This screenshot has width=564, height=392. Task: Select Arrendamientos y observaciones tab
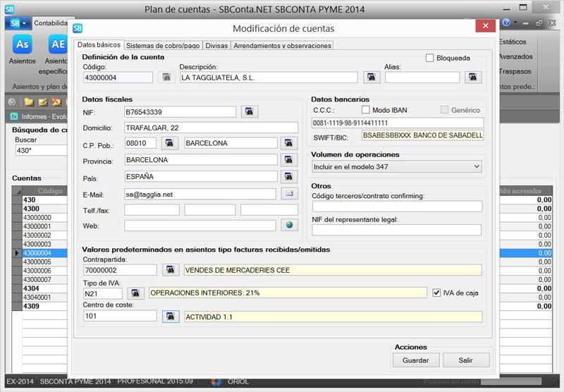click(x=282, y=46)
